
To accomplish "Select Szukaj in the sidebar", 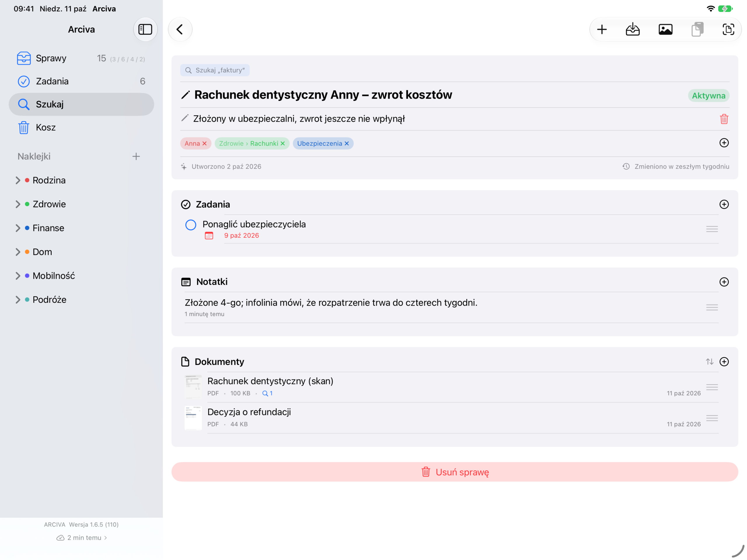I will point(81,104).
